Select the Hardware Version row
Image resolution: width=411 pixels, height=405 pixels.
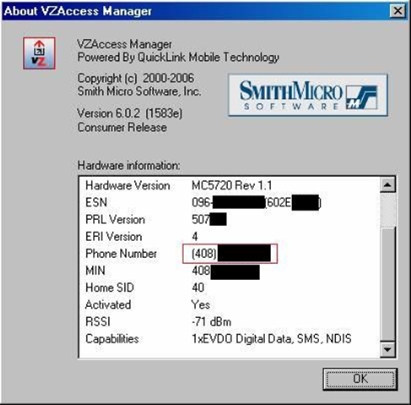[229, 185]
